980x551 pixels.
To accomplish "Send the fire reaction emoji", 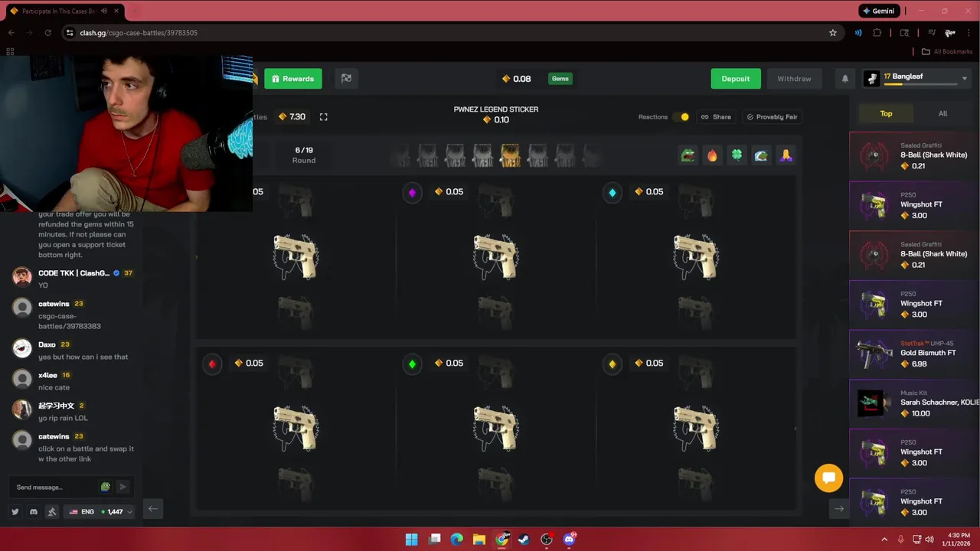I will (x=712, y=156).
